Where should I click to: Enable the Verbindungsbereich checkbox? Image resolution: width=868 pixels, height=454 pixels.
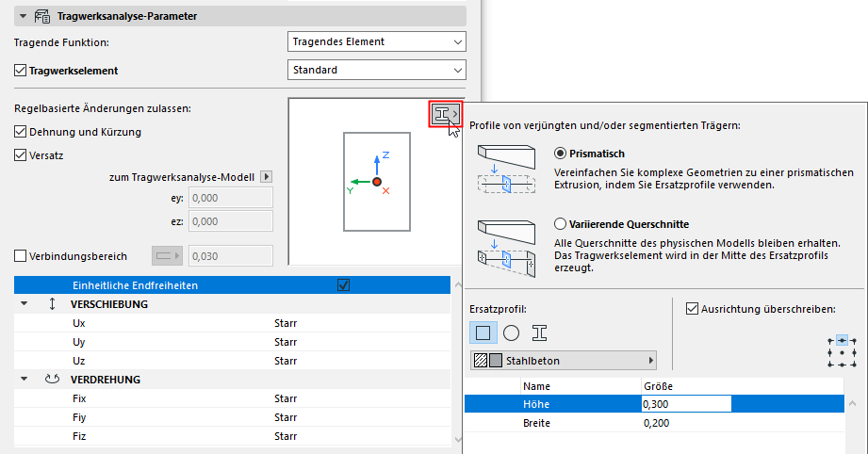tap(22, 255)
